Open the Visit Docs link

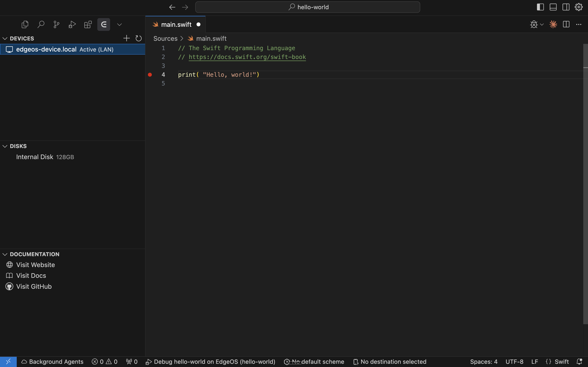pyautogui.click(x=31, y=275)
